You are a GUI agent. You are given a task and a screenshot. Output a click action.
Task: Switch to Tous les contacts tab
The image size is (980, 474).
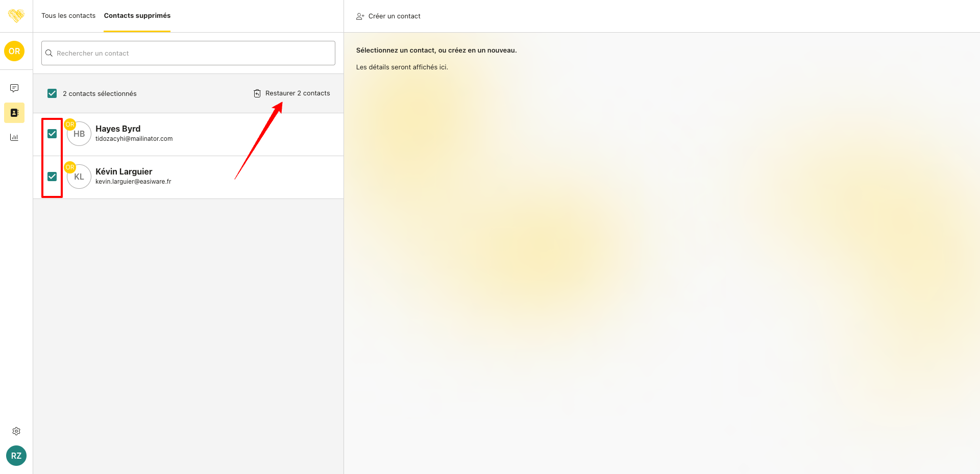(68, 16)
